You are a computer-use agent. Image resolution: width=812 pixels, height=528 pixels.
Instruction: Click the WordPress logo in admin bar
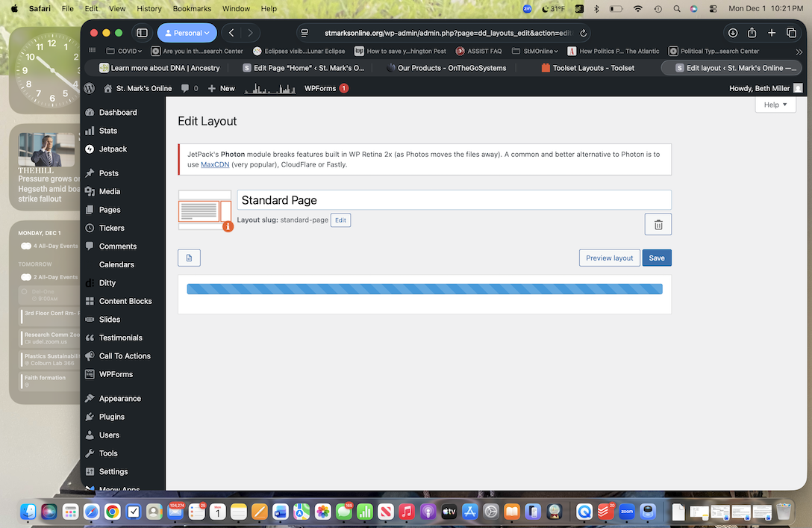click(90, 89)
